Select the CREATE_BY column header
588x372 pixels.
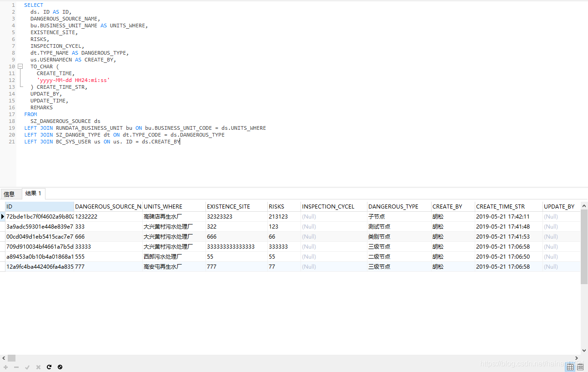[453, 206]
